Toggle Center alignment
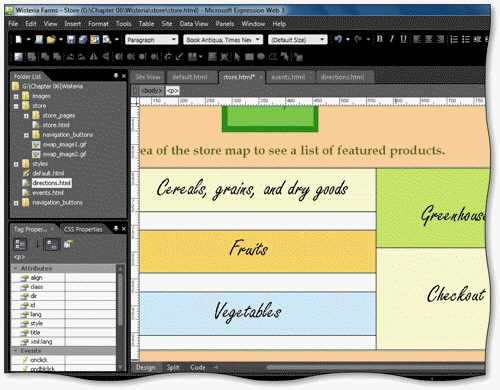The height and width of the screenshot is (390, 500). (x=429, y=39)
